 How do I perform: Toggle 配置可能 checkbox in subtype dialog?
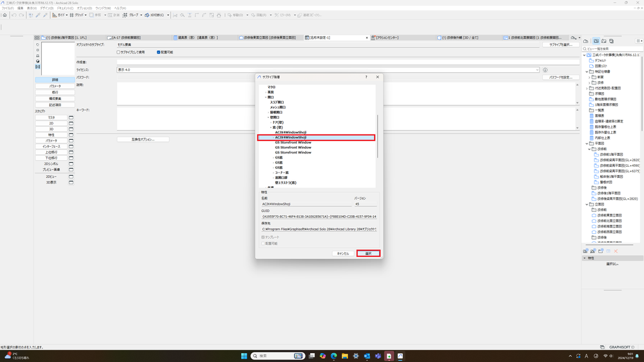(263, 243)
